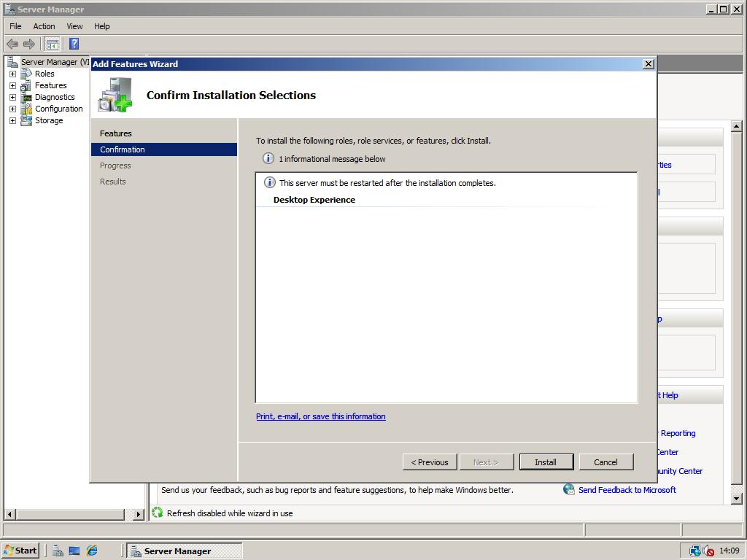The height and width of the screenshot is (560, 747).
Task: Click the Forward arrow toolbar icon
Action: [29, 44]
